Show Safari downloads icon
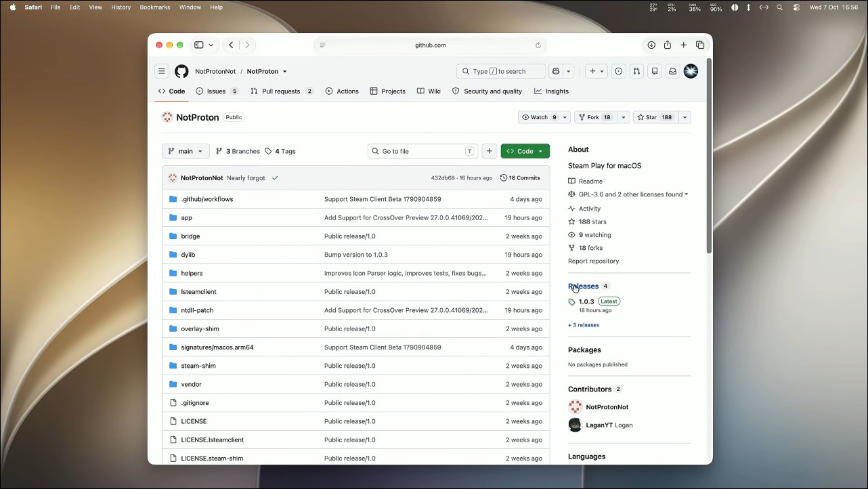 point(651,45)
